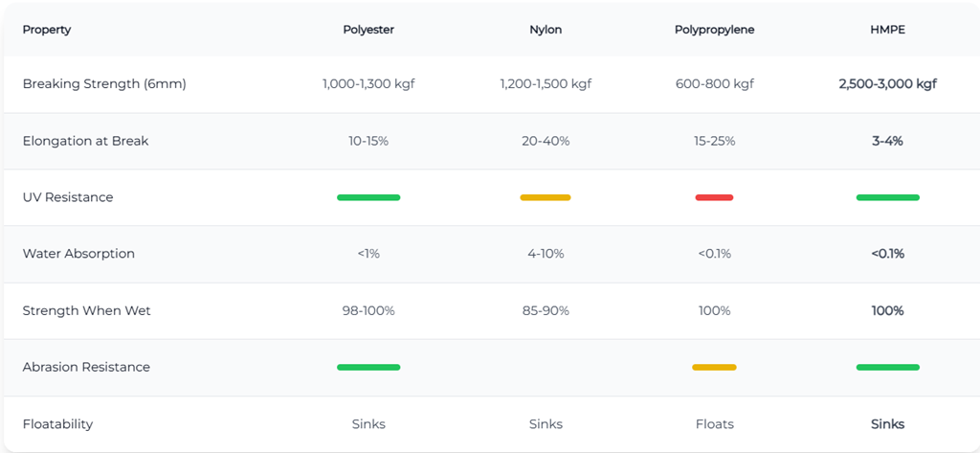Click the HMPE 2,500-3,000 kgf value

point(887,84)
